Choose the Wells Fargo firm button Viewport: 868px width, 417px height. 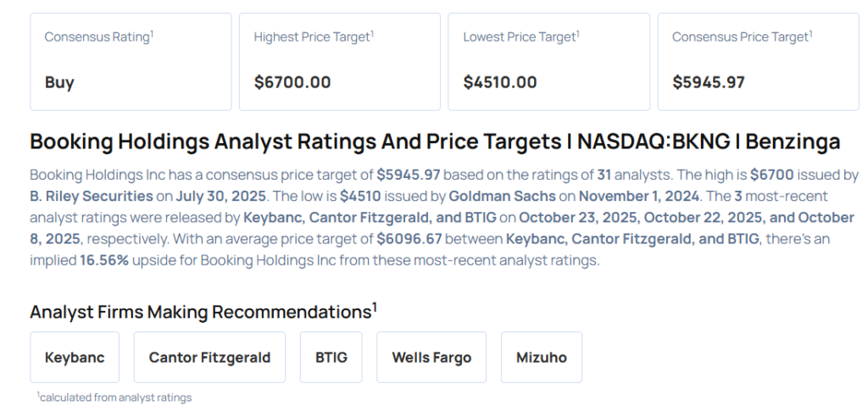[431, 357]
